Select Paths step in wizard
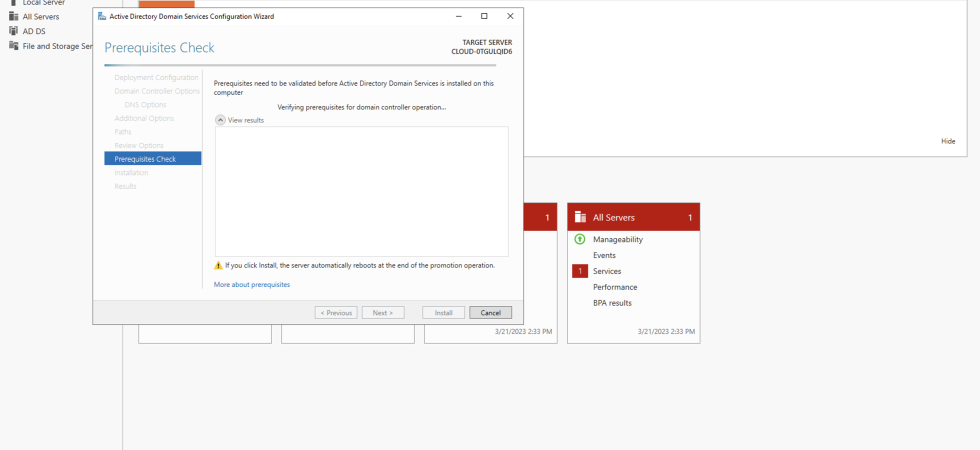 point(123,132)
